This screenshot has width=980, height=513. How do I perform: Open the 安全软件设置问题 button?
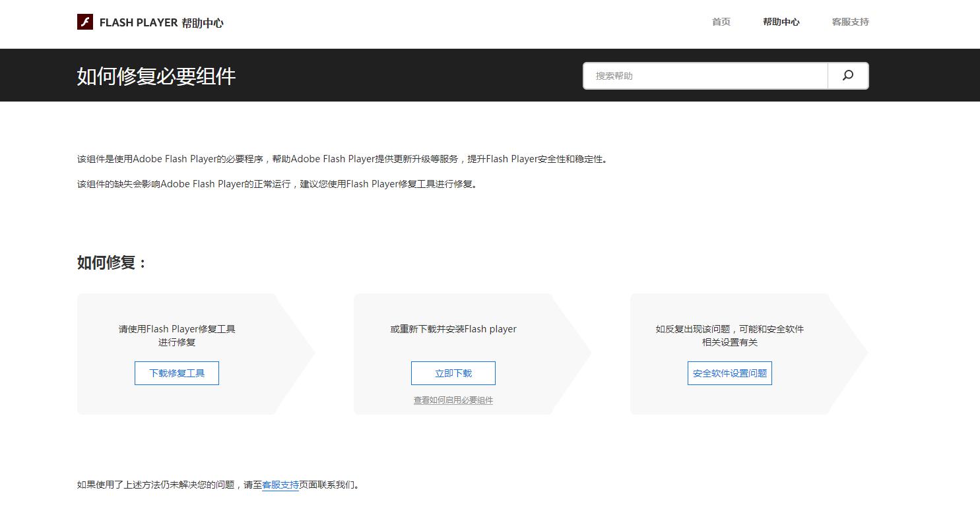click(729, 373)
